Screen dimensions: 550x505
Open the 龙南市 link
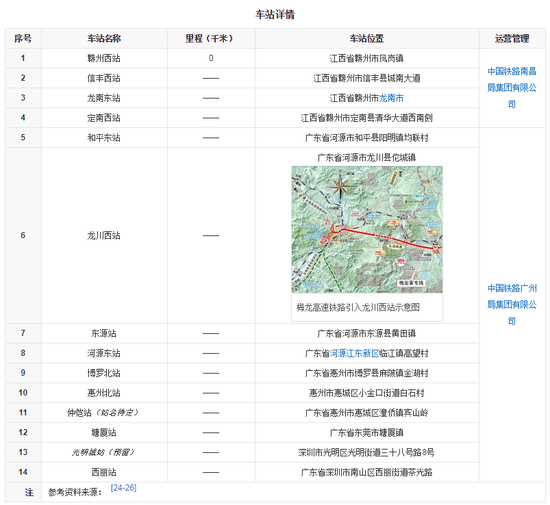(x=391, y=98)
